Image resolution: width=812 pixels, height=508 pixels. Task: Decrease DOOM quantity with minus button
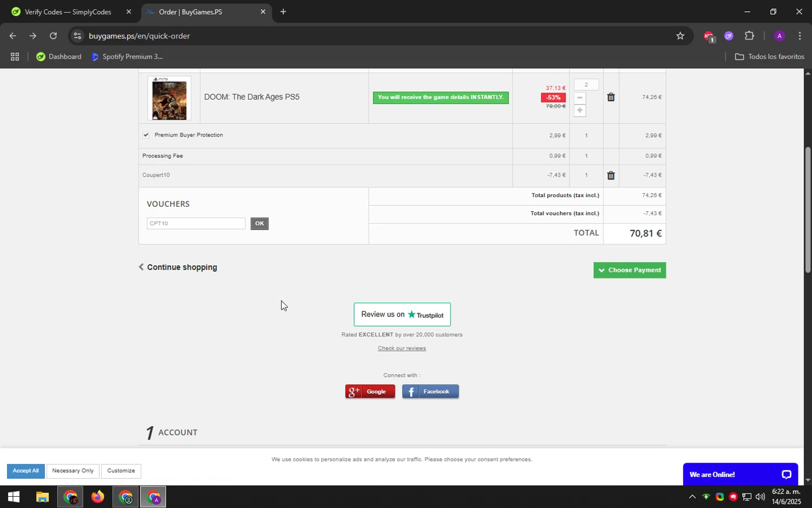(x=580, y=98)
